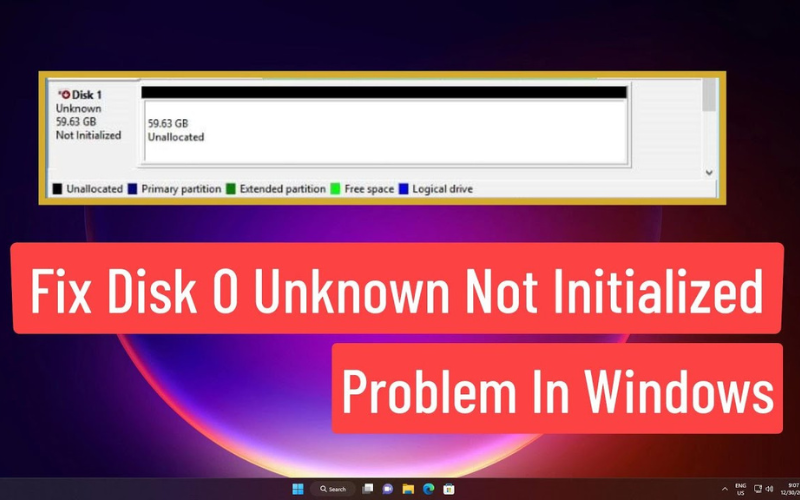Click the network icon in system tray
The image size is (800, 500).
(x=756, y=489)
